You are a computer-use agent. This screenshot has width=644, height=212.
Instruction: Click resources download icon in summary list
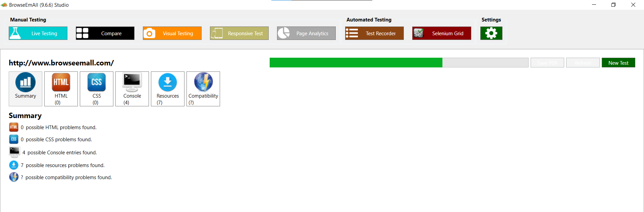pyautogui.click(x=14, y=165)
